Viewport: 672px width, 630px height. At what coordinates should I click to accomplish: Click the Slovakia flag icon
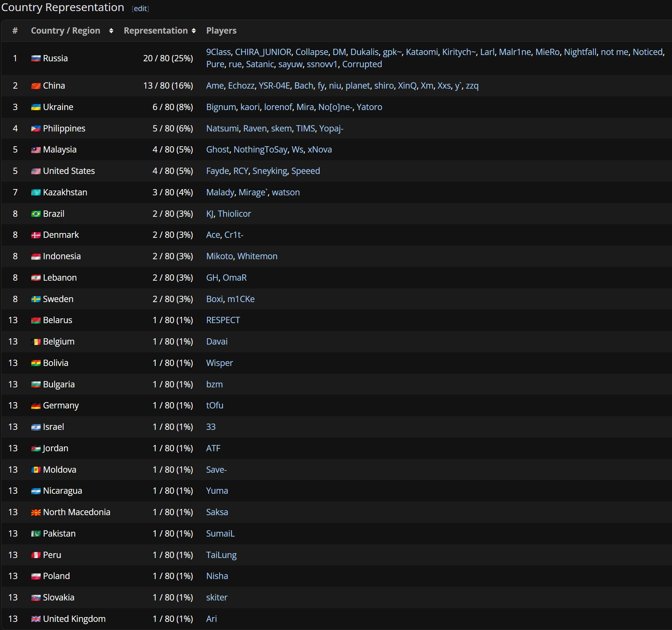[x=36, y=598]
